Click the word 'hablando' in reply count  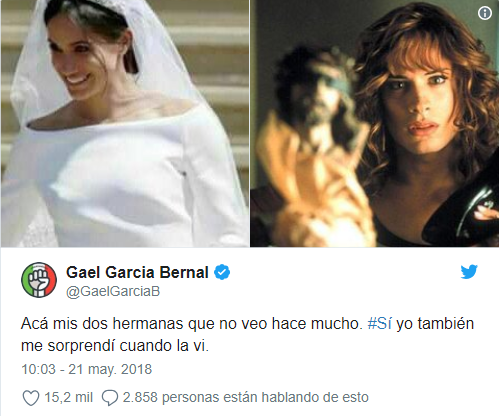pos(290,397)
